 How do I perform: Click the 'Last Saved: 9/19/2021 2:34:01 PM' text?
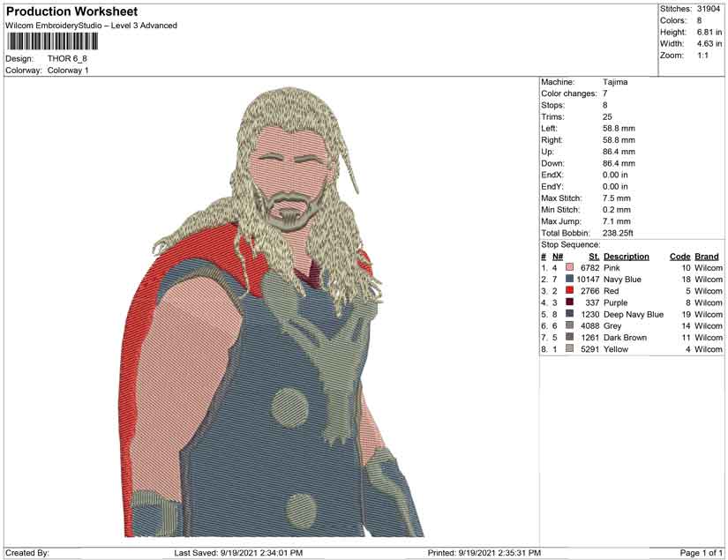pyautogui.click(x=238, y=553)
